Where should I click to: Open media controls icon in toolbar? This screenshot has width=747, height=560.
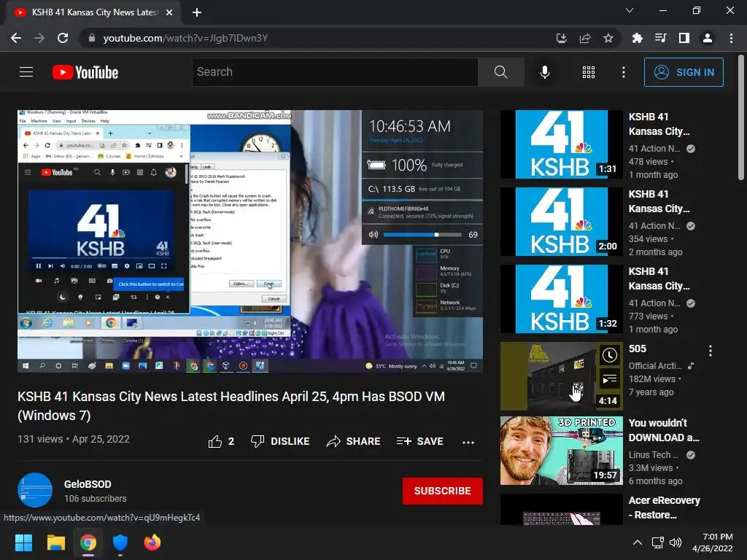[660, 38]
